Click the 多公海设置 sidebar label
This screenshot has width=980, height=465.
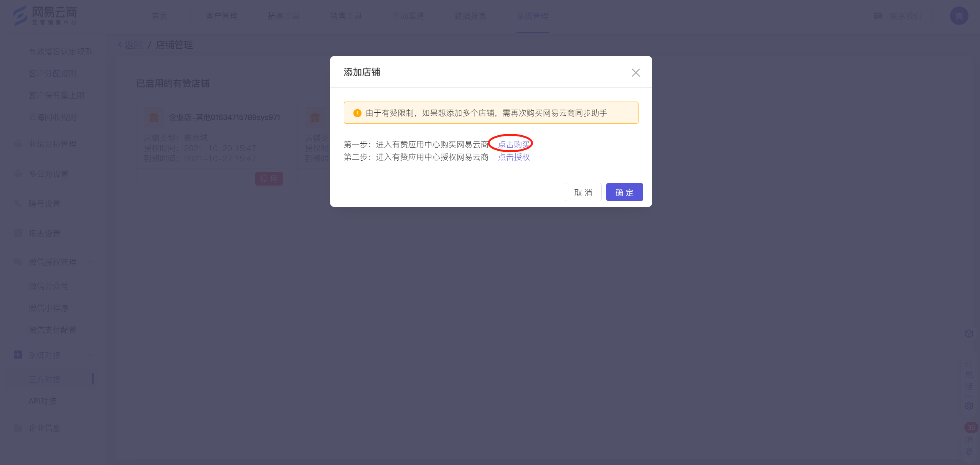click(x=48, y=174)
